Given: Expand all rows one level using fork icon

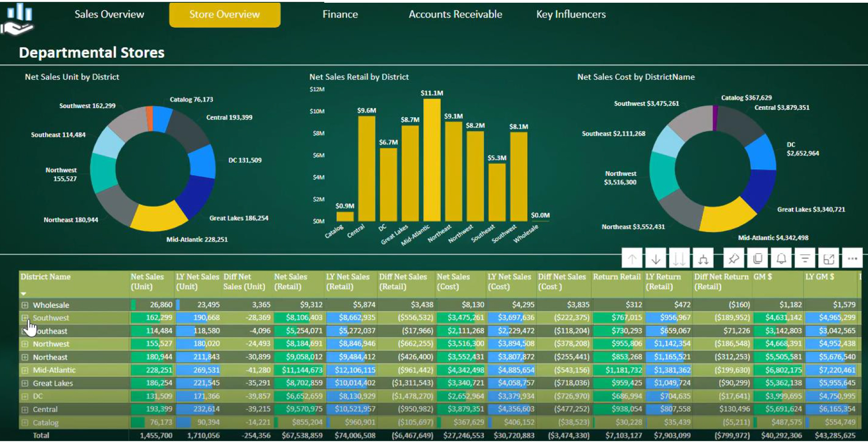Looking at the screenshot, I should click(x=703, y=258).
